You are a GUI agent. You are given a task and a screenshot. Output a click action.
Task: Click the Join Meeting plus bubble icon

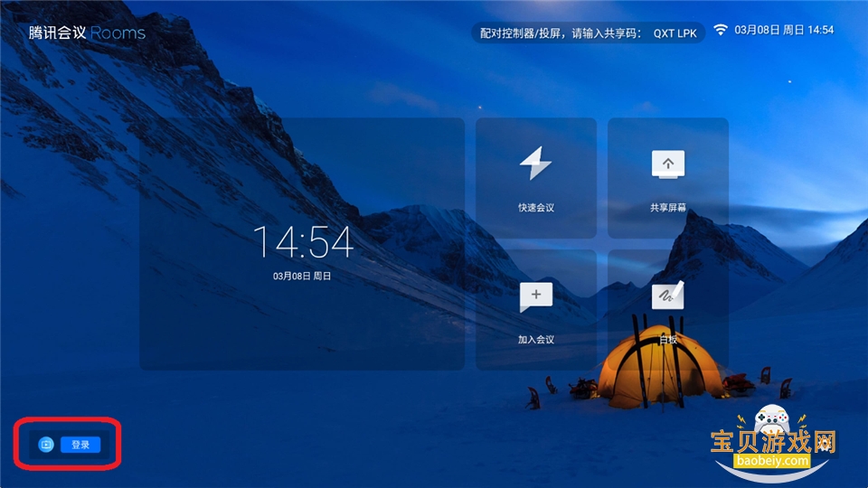[x=535, y=296]
